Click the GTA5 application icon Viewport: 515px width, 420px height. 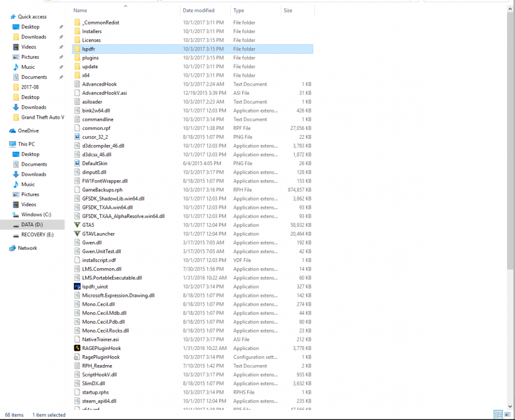tap(77, 225)
